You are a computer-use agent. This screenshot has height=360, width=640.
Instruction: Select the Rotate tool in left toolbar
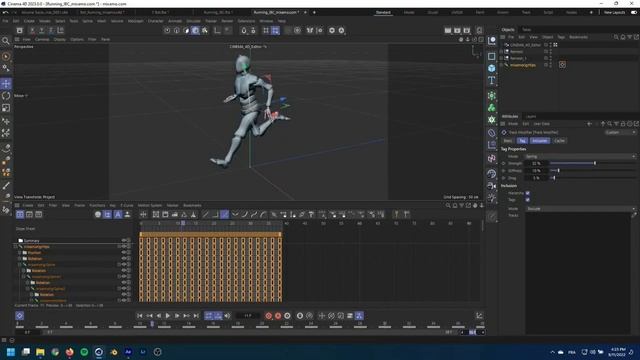click(6, 96)
